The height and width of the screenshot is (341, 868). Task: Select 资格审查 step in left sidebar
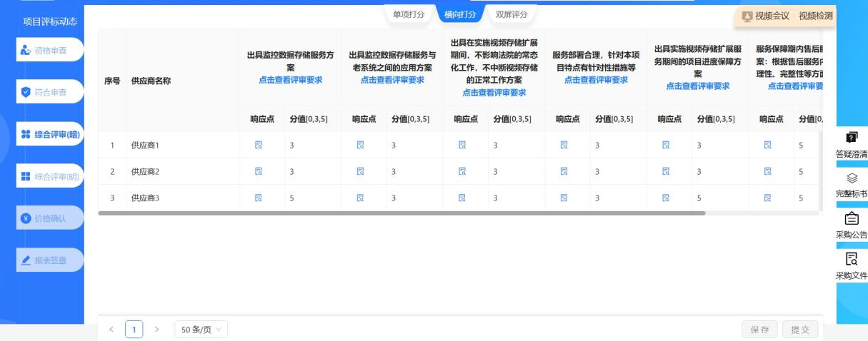point(50,50)
